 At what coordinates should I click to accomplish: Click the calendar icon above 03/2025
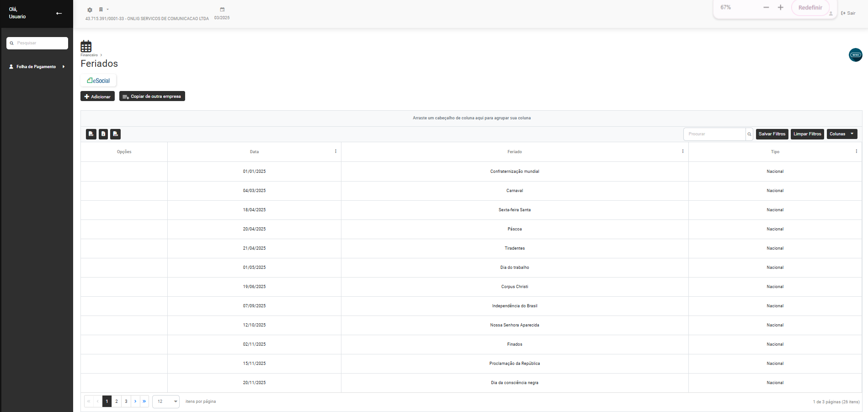coord(222,10)
